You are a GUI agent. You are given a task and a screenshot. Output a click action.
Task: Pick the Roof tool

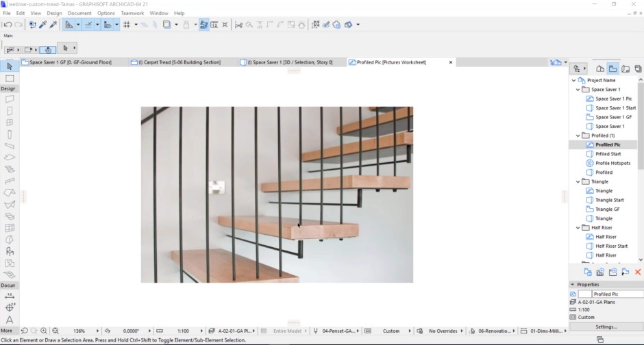10,192
